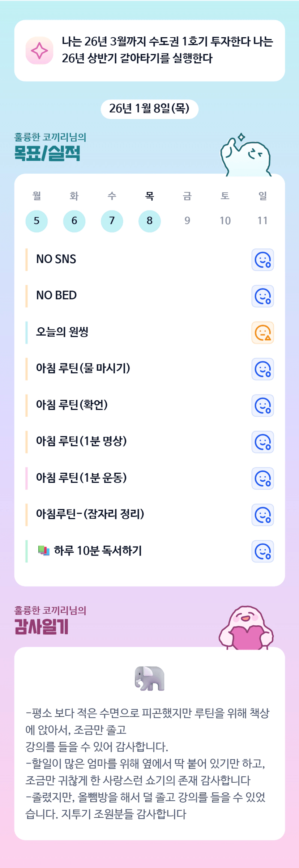Image resolution: width=299 pixels, height=868 pixels.
Task: Click the status icon for 아침루틴-(잠자리 정리)
Action: pos(262,515)
